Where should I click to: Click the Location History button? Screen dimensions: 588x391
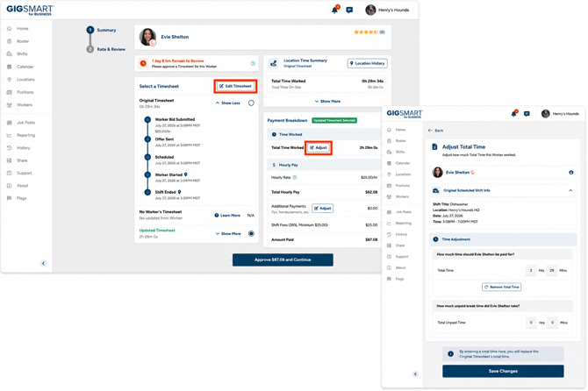(367, 63)
